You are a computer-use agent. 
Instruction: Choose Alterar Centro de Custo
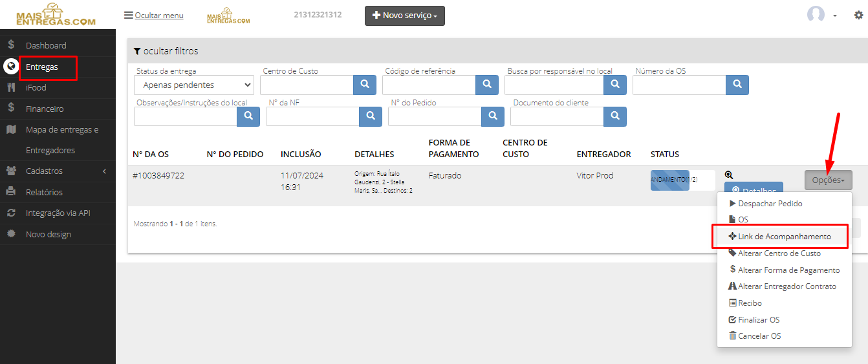tap(774, 253)
